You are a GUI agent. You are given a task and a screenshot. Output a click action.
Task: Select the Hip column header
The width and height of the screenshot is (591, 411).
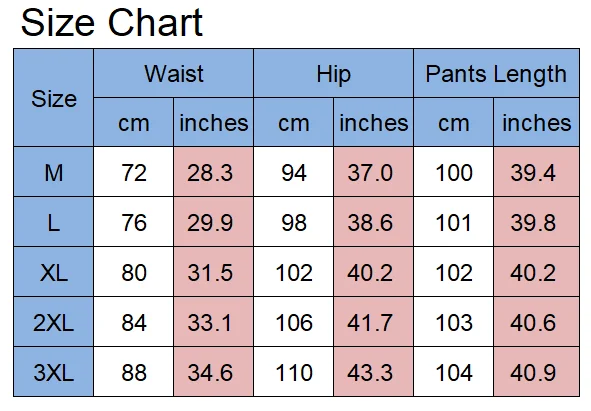[x=334, y=73]
